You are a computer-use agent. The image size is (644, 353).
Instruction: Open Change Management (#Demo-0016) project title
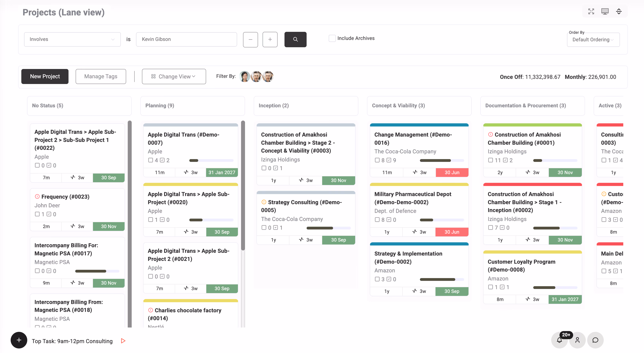click(x=413, y=138)
